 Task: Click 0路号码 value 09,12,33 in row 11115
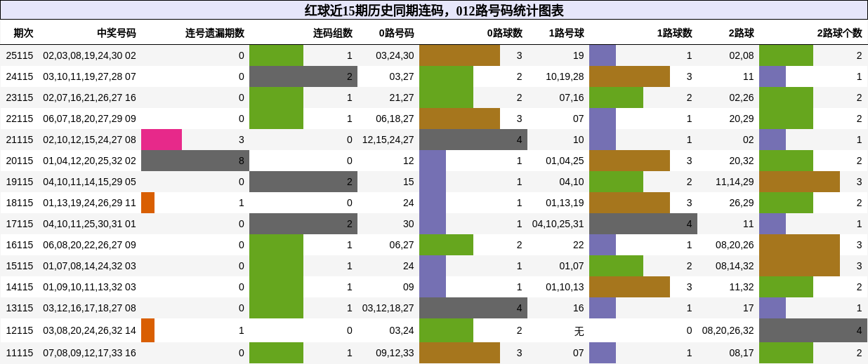coord(395,353)
